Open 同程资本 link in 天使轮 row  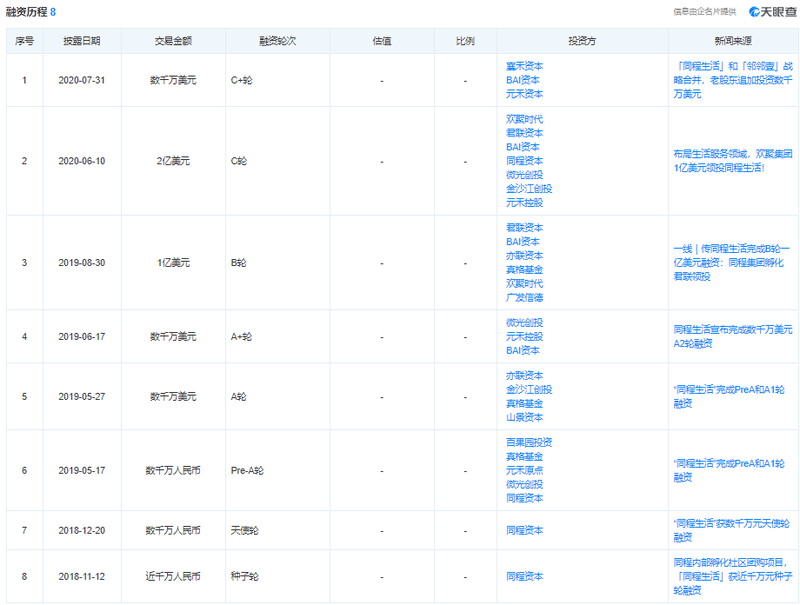[x=525, y=530]
